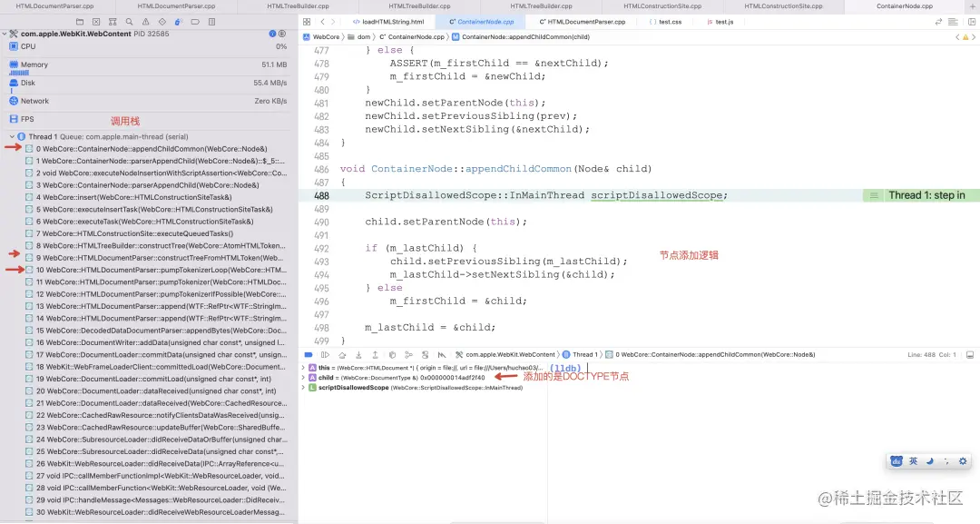980x524 pixels.
Task: Go to next issue arrow
Action: click(974, 37)
